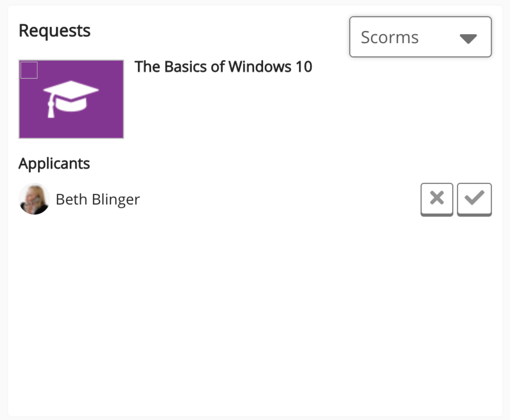The width and height of the screenshot is (510, 420).
Task: Click the Scorms dropdown arrow
Action: 468,38
